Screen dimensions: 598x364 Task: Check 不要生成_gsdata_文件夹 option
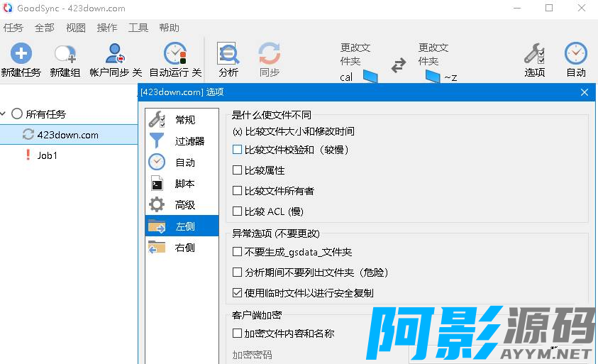point(237,251)
